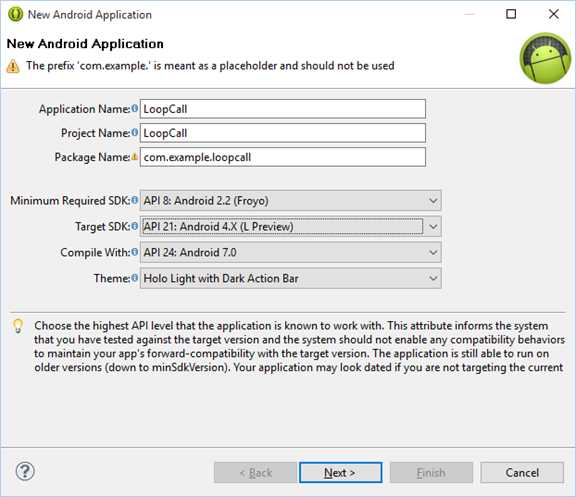Viewport: 576px width, 497px height.
Task: Click into the Project Name field
Action: click(282, 133)
